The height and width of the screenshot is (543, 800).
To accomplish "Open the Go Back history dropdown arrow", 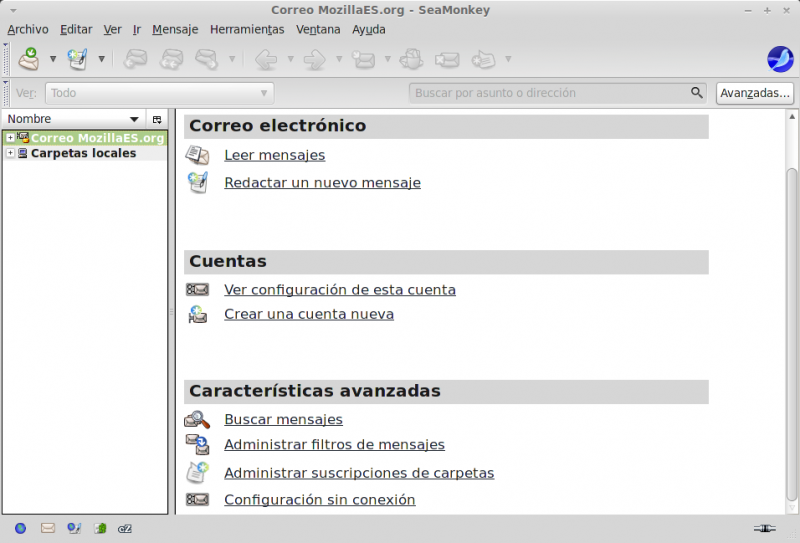I will [290, 59].
